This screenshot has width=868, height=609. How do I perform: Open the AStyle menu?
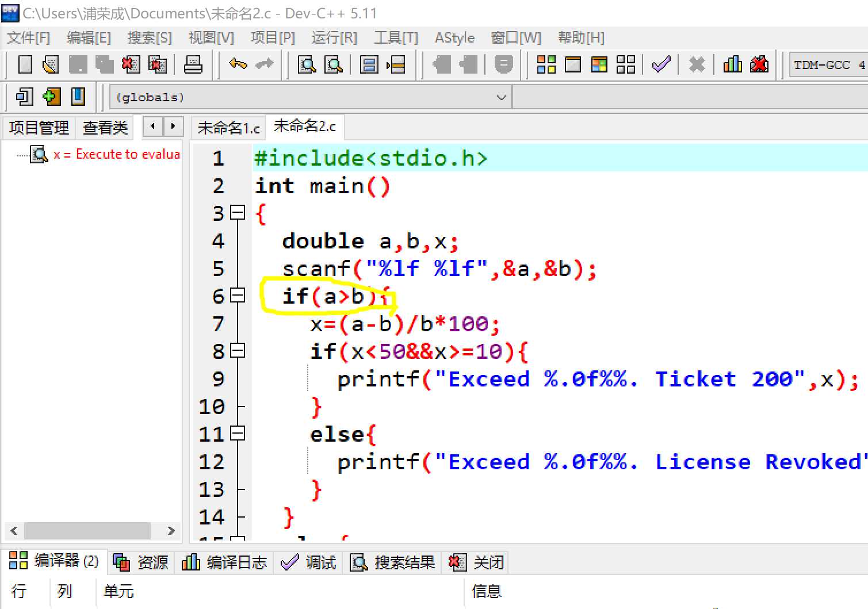coord(454,38)
